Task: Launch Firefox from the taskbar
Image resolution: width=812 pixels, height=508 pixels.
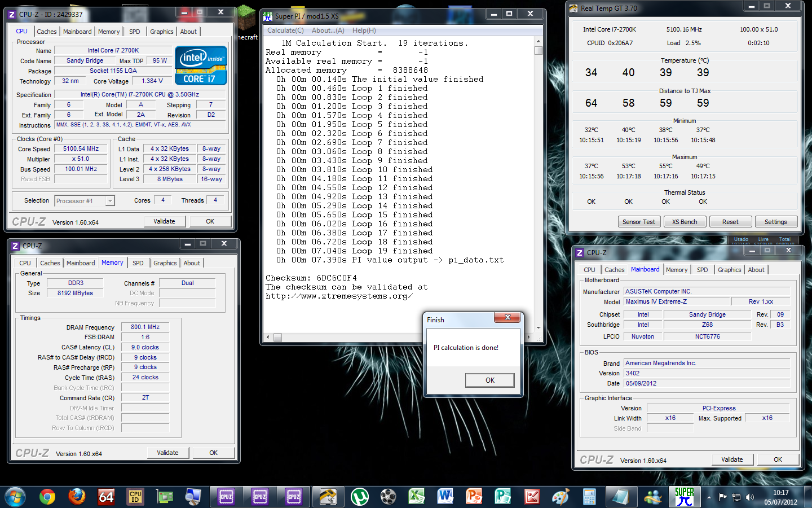Action: (77, 497)
